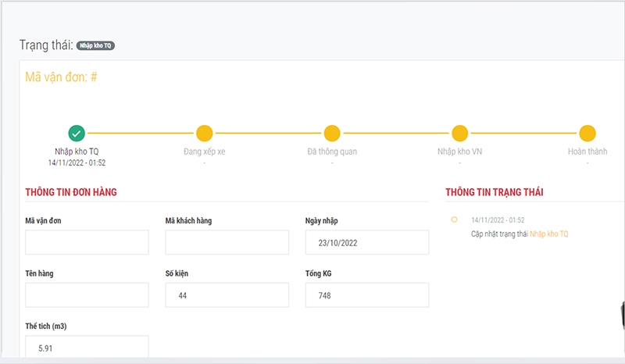
Task: Click the THÔNG TIN TRẠNG THÁI heading
Action: (495, 192)
